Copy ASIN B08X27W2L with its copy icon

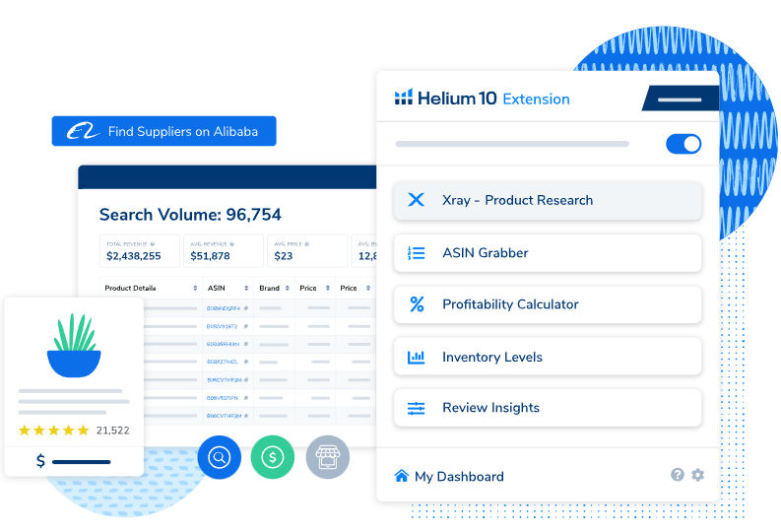246,362
